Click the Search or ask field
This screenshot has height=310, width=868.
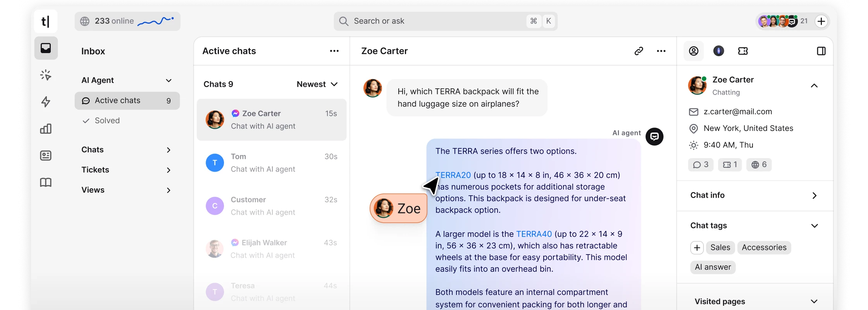[x=446, y=21]
